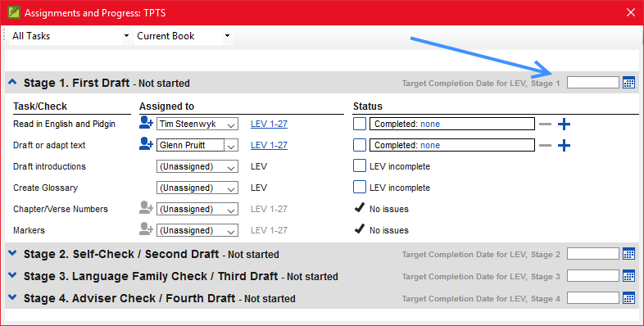The width and height of the screenshot is (644, 326).
Task: Expand Stage 2 Self-Check / Second Draft
Action: [x=12, y=253]
